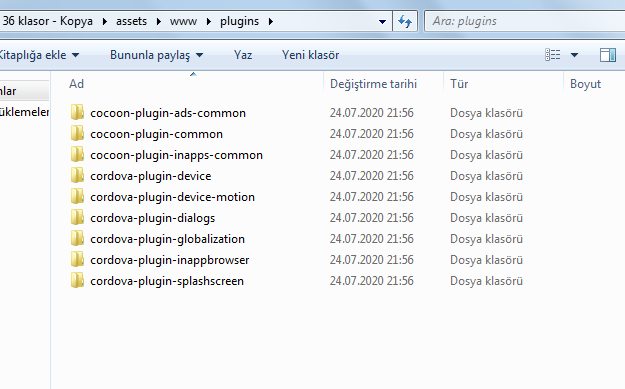This screenshot has height=389, width=625.
Task: Toggle the preview pane icon
Action: (608, 55)
